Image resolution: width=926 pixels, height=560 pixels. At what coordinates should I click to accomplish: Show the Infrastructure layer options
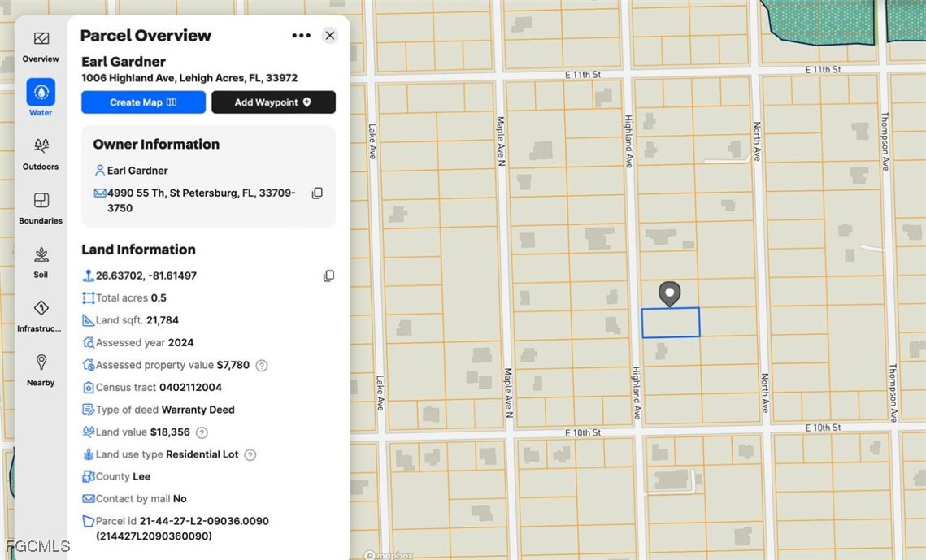tap(41, 315)
